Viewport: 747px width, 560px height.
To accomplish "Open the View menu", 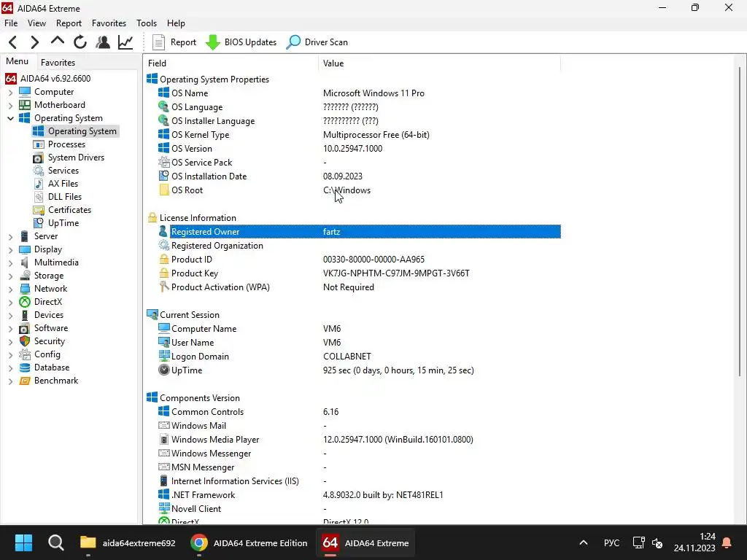I will pyautogui.click(x=36, y=23).
